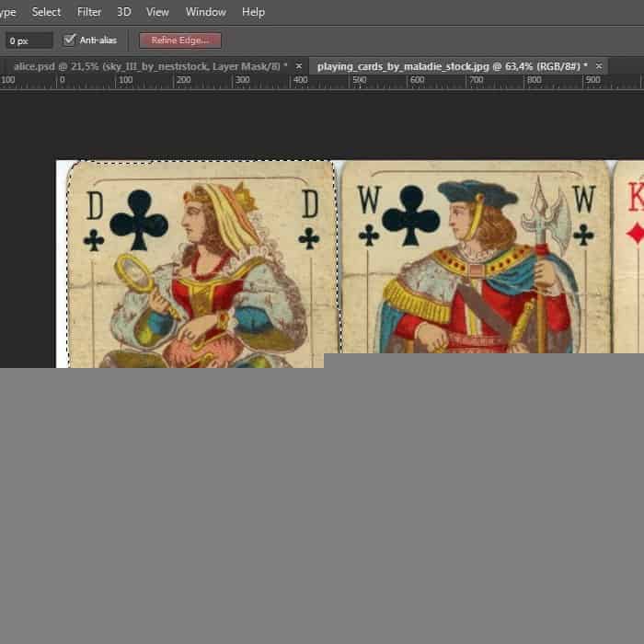Viewport: 644px width, 644px height.
Task: Open the Select menu
Action: 46,12
